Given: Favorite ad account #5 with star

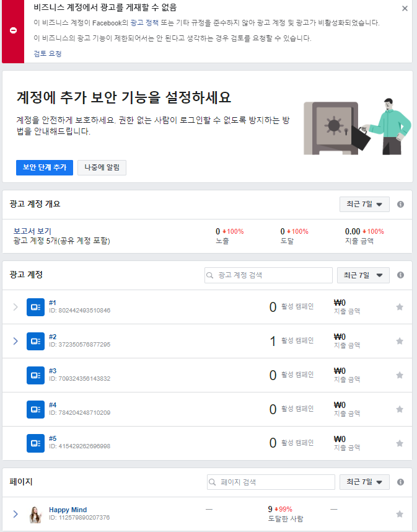Looking at the screenshot, I should [x=400, y=443].
